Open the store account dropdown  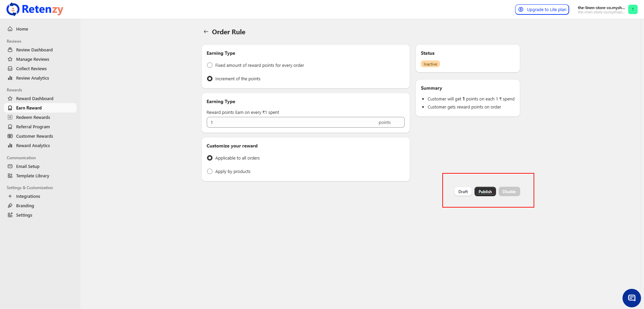pos(601,9)
